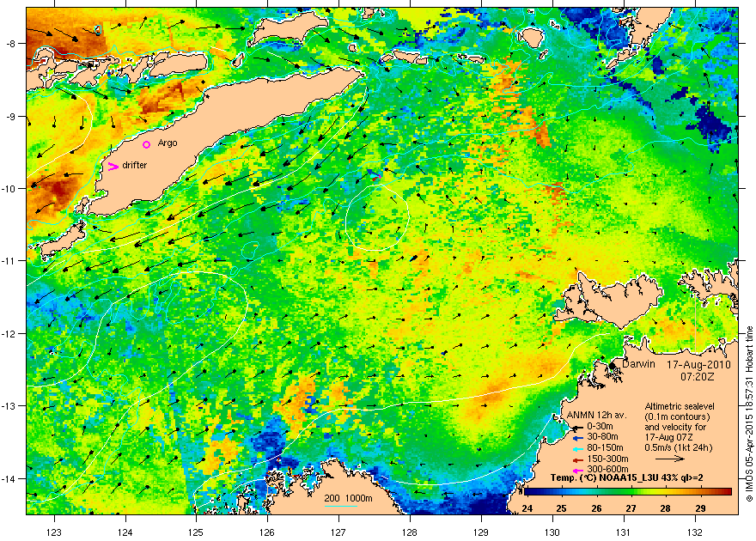Click the latitude axis label '-8'
The image size is (756, 541).
click(12, 43)
